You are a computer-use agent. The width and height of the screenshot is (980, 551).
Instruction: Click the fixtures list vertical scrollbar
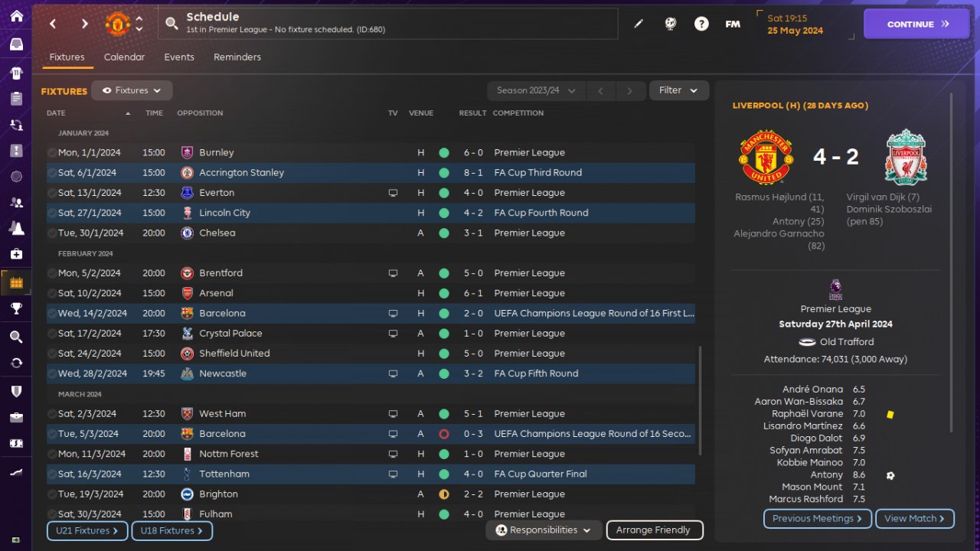tap(699, 399)
